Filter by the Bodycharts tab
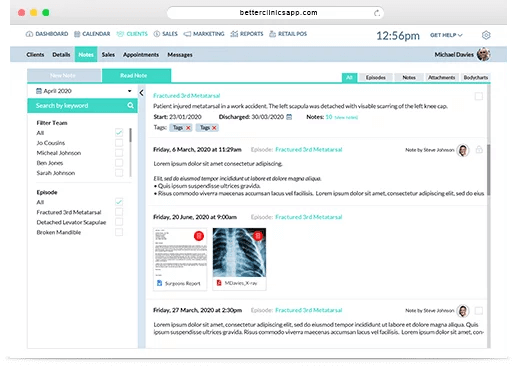This screenshot has height=366, width=516. coord(476,77)
